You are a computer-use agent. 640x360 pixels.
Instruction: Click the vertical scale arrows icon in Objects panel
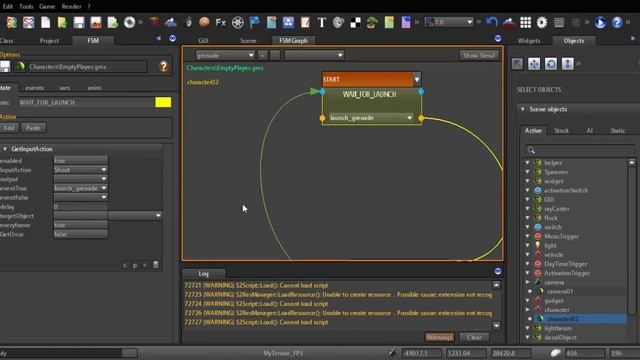pyautogui.click(x=567, y=64)
